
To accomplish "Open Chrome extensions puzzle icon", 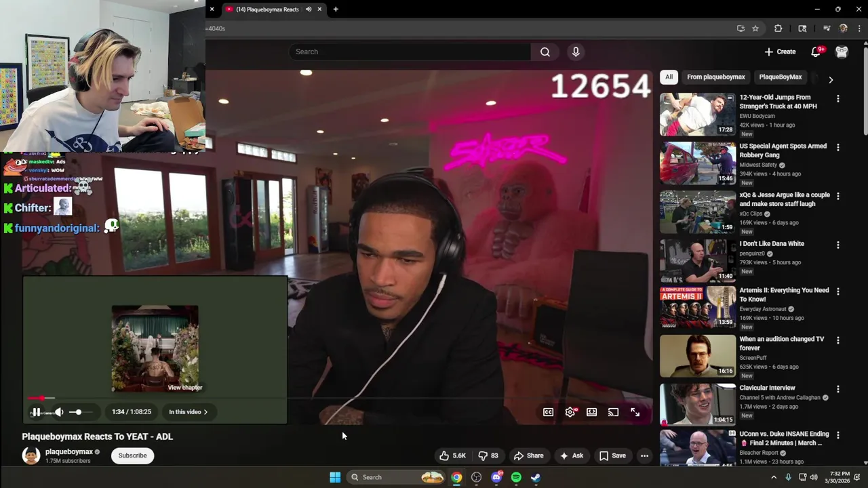I will tap(778, 28).
